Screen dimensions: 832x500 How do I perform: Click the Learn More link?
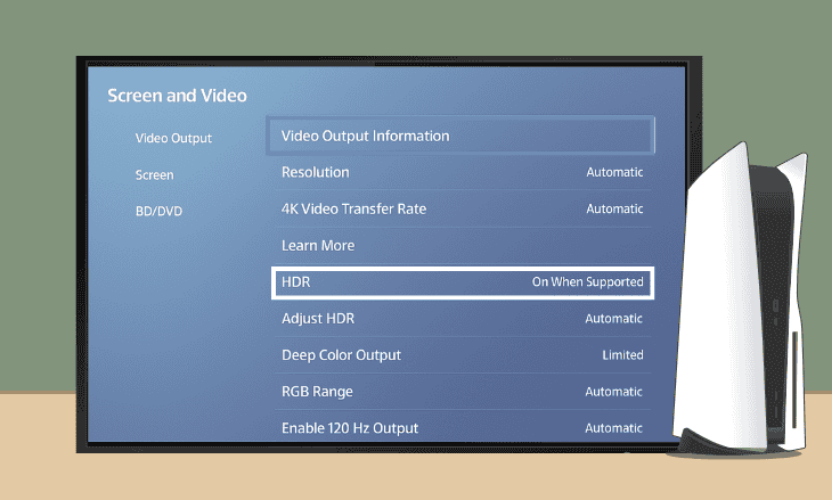318,245
